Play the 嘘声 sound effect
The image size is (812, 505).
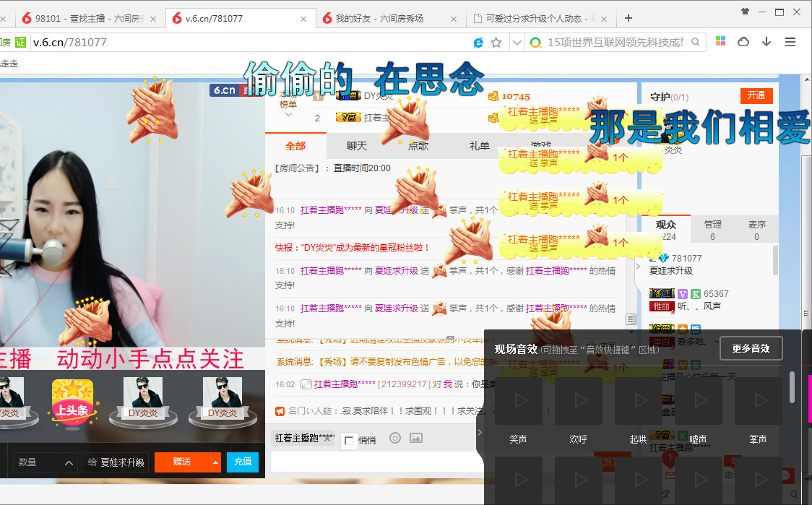tap(698, 401)
